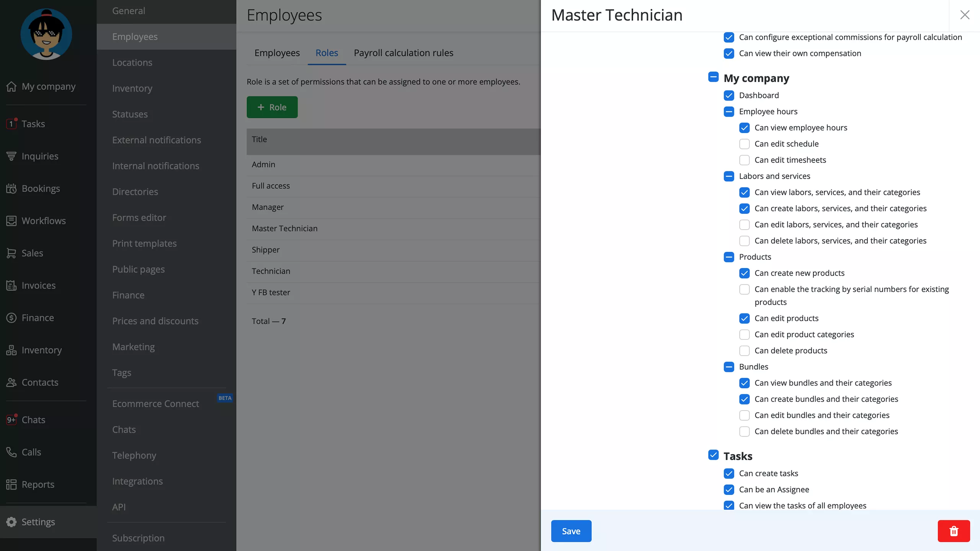980x551 pixels.
Task: Select the Shipper role row
Action: (266, 250)
